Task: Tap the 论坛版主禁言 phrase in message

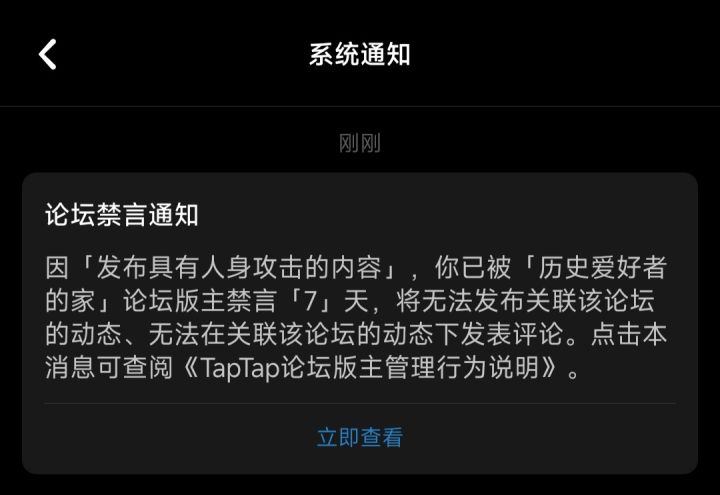Action: [x=199, y=301]
